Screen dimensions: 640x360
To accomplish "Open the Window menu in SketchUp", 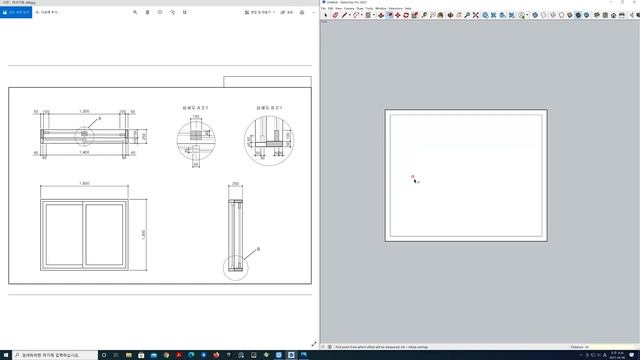I will 381,8.
